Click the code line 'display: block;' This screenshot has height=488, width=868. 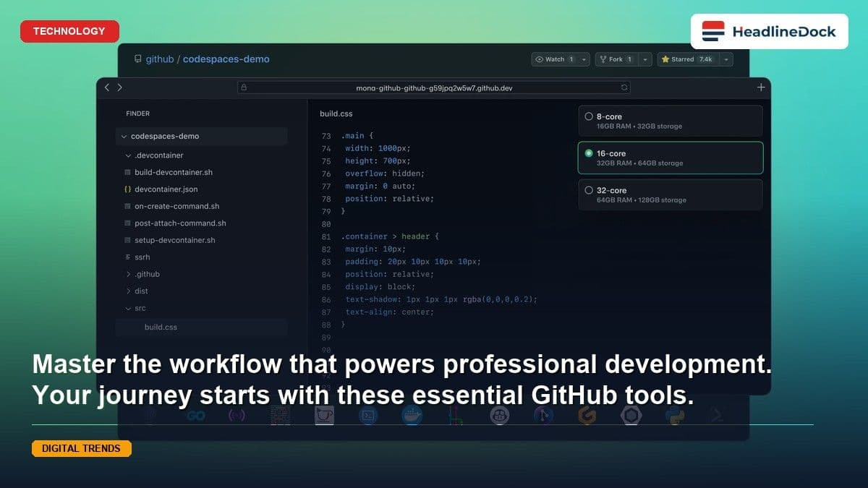(380, 287)
